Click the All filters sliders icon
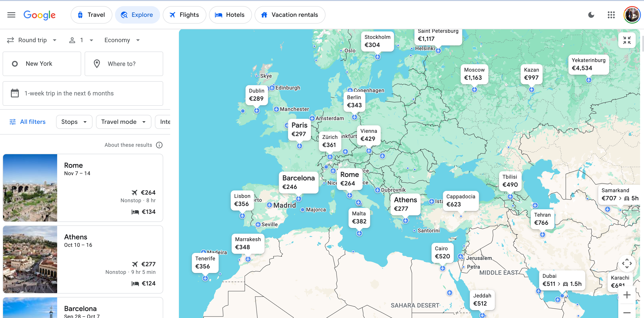 [12, 122]
